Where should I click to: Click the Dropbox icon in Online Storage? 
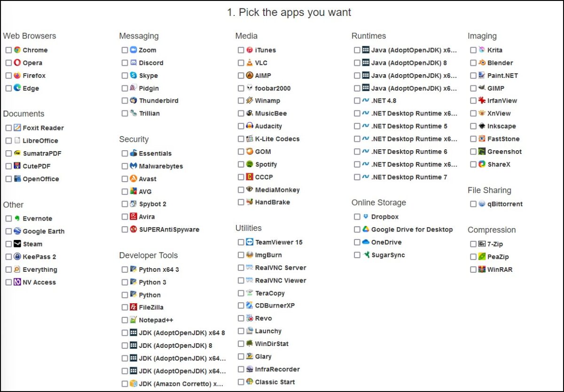366,216
